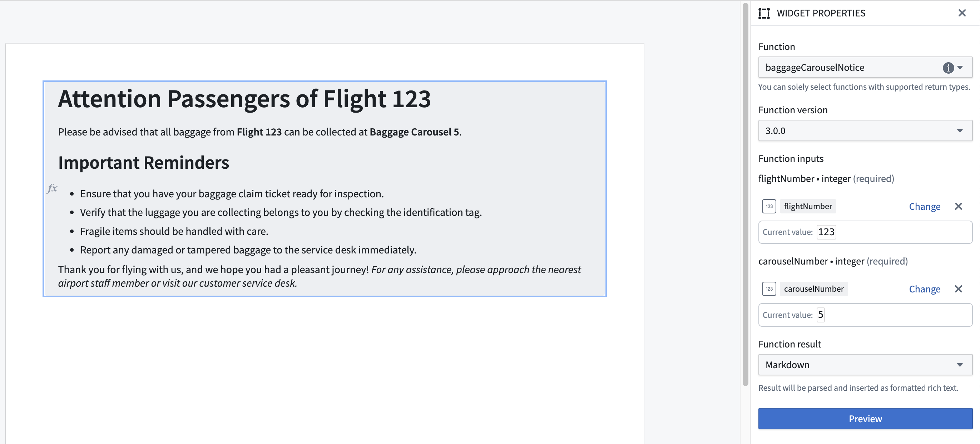Select the Attention Passengers heading widget

pyautogui.click(x=325, y=188)
